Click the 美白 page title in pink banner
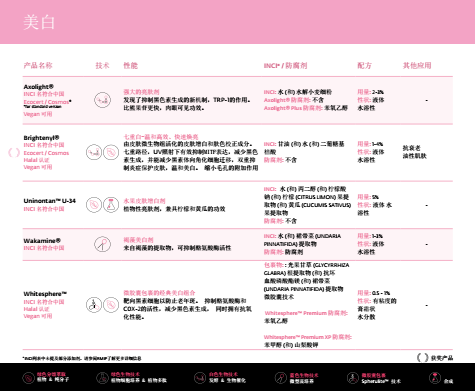 [x=39, y=22]
